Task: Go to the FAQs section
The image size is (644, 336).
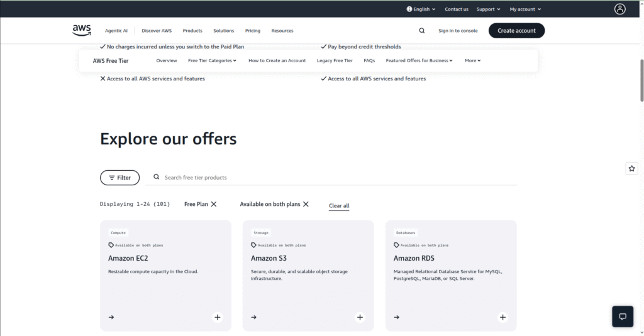Action: (369, 60)
